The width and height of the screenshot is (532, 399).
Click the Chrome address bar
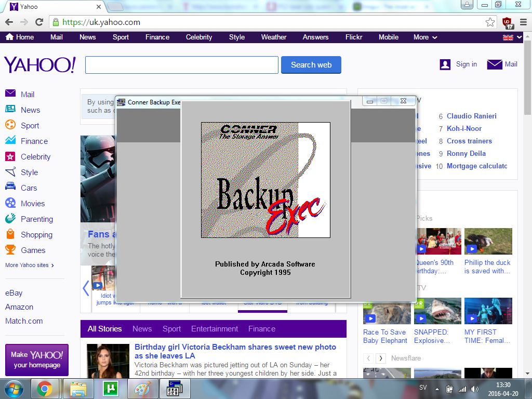[x=273, y=22]
